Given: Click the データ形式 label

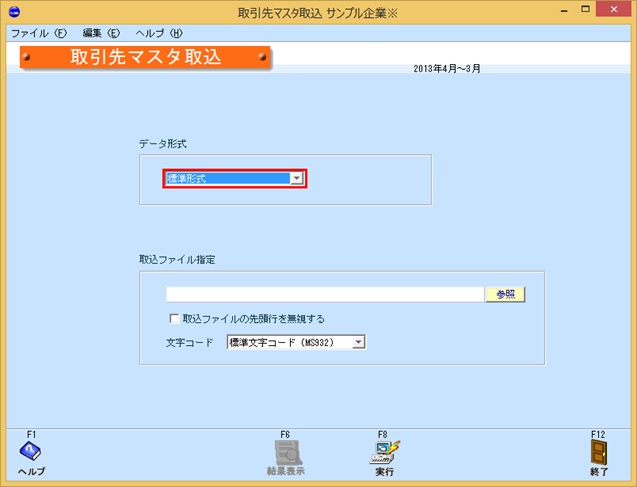Looking at the screenshot, I should [x=162, y=144].
